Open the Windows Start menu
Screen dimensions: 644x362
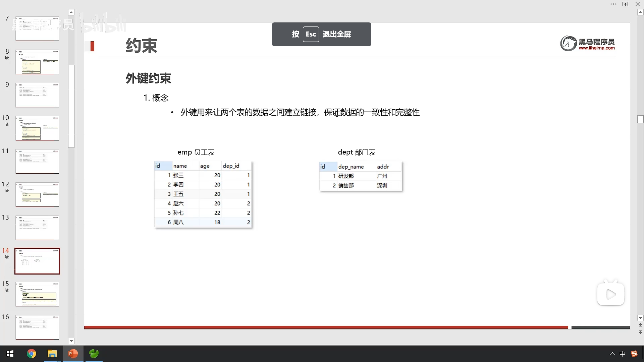pyautogui.click(x=10, y=354)
